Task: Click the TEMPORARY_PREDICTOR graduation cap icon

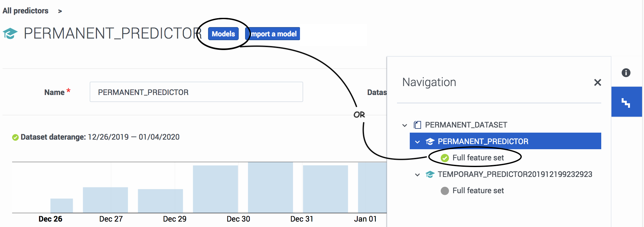Action: click(430, 174)
